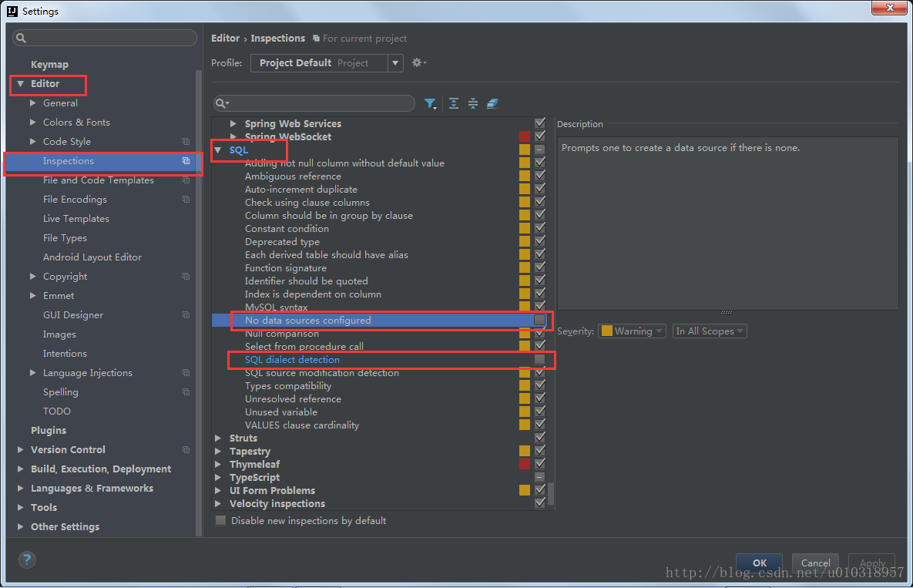This screenshot has width=913, height=588.
Task: Click the yellow severity swatch for SQL group
Action: tap(525, 150)
